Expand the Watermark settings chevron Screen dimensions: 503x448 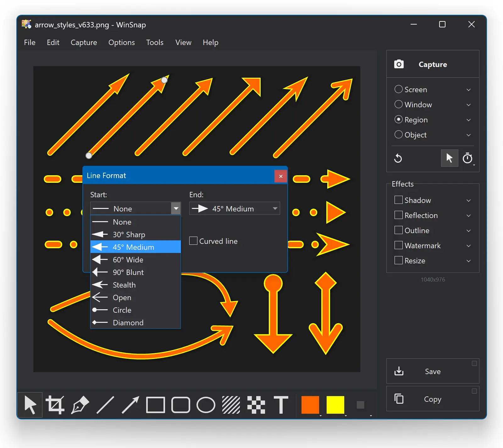click(468, 246)
